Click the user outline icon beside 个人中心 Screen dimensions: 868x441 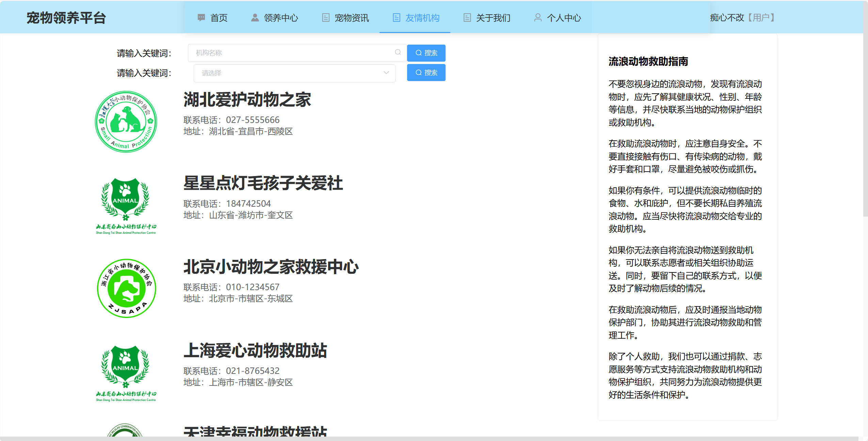[x=538, y=18]
